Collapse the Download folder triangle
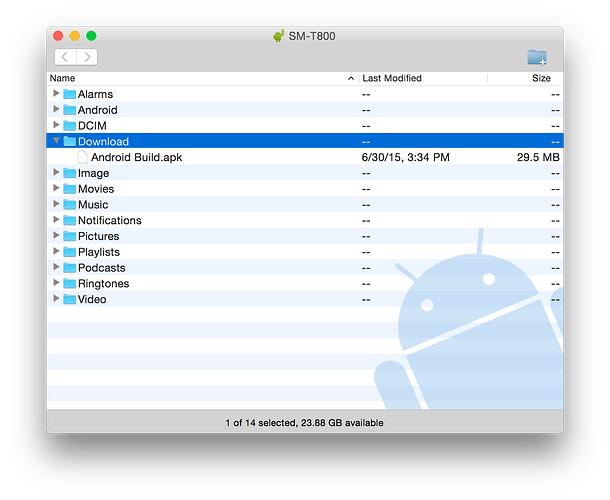 56,140
